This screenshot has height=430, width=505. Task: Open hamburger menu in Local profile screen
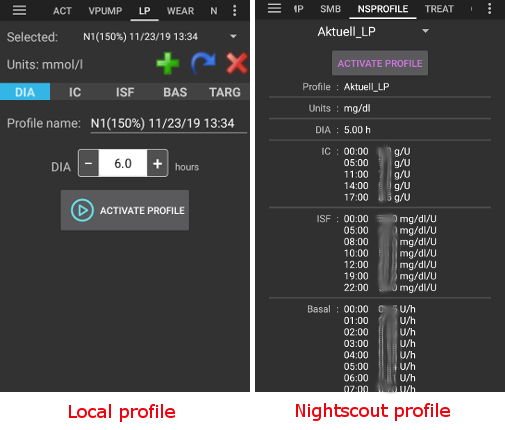click(x=19, y=10)
